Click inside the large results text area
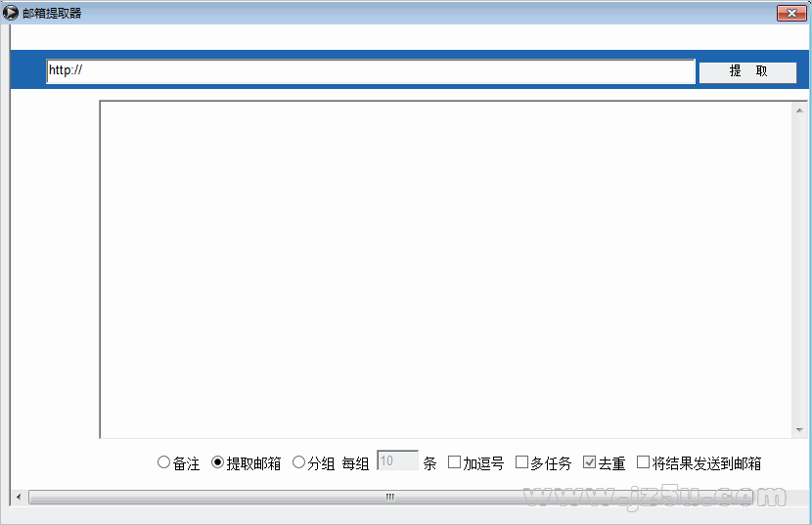The image size is (812, 525). point(445,269)
